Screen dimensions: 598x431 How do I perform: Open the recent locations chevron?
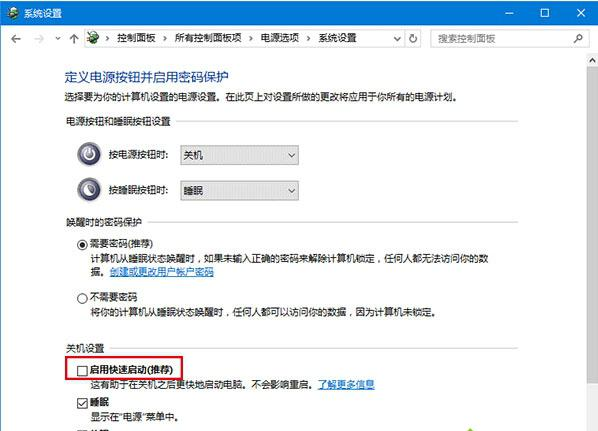click(58, 39)
